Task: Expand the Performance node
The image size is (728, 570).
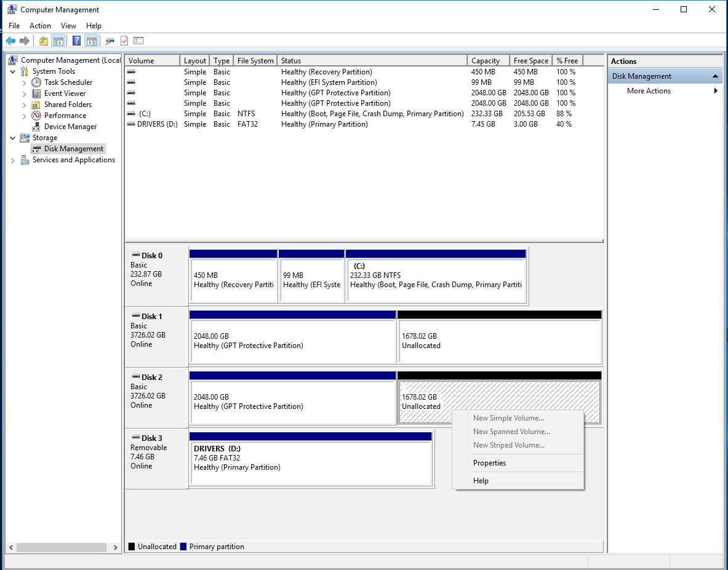Action: (24, 116)
